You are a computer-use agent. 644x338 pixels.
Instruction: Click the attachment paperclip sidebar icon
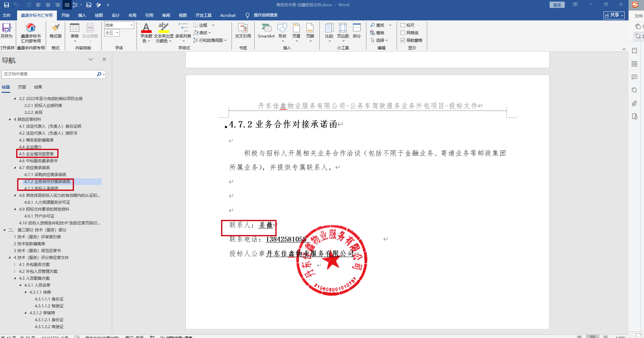(634, 103)
